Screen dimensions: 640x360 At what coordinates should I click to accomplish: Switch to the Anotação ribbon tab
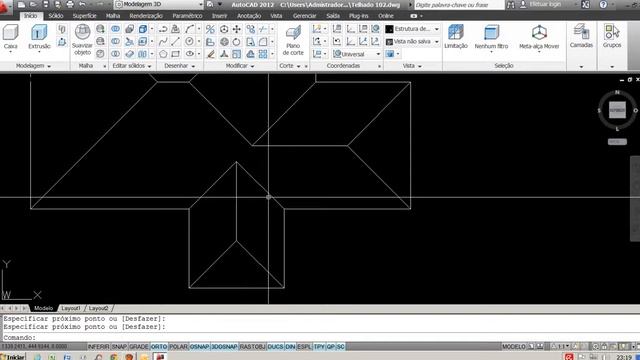tap(249, 16)
